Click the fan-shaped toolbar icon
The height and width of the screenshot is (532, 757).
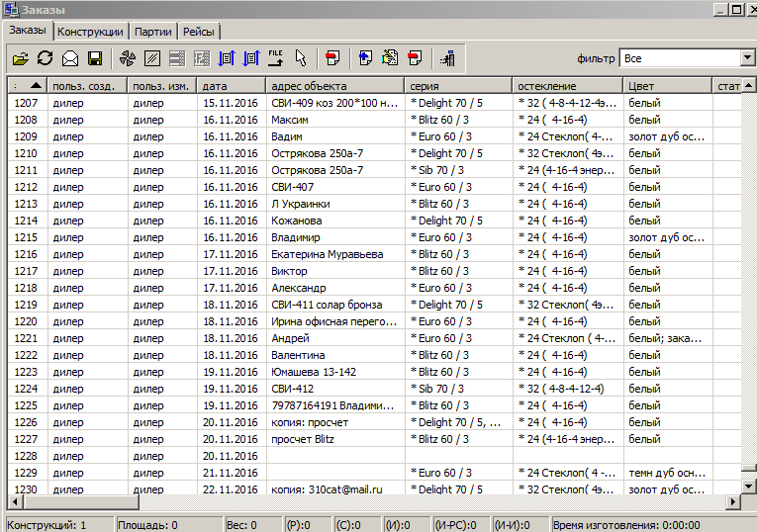pyautogui.click(x=128, y=58)
